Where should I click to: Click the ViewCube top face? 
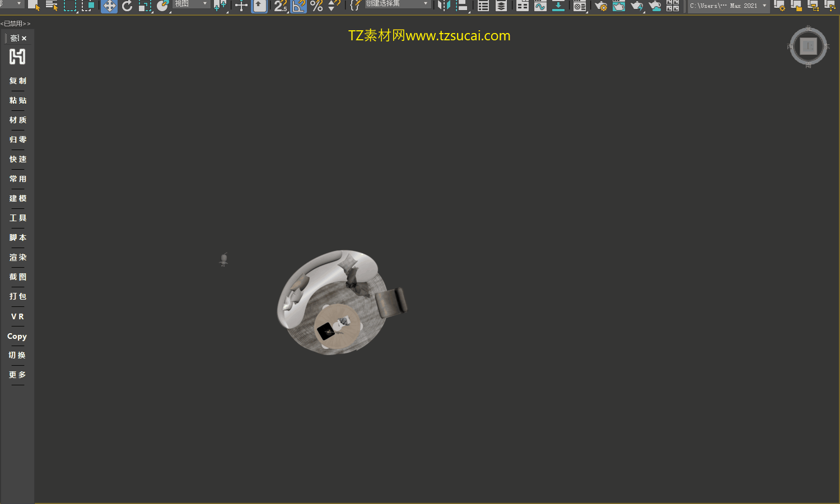[808, 46]
